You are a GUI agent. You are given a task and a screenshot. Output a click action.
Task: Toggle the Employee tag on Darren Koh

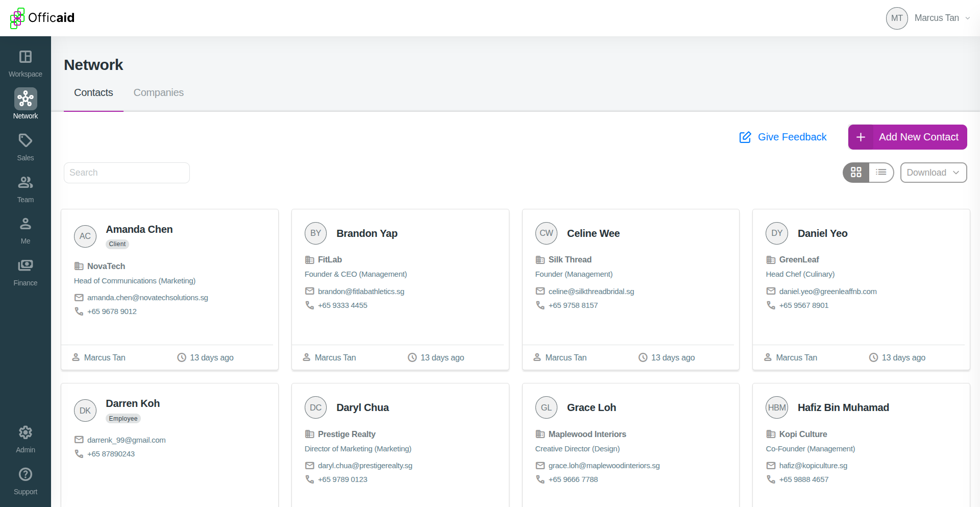point(122,418)
